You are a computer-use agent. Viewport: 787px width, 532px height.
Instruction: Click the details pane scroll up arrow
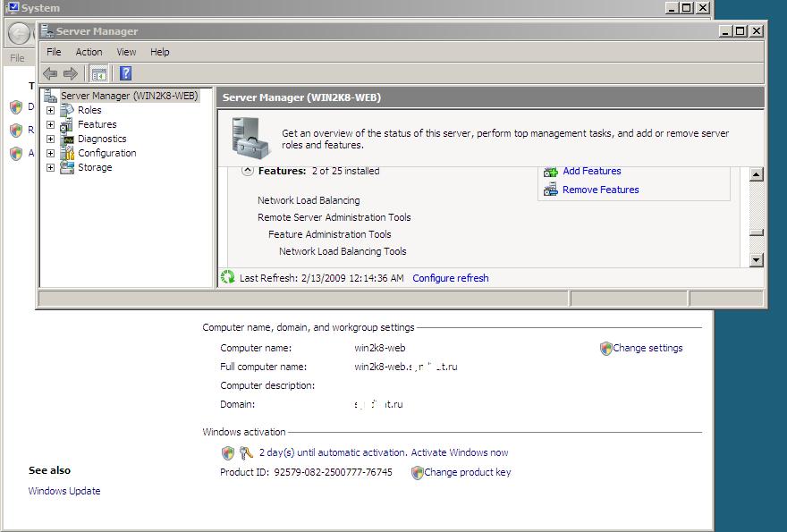757,174
